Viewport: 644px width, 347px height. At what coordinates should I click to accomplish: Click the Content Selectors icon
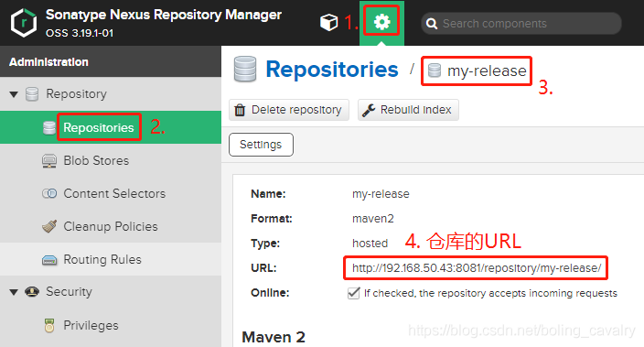point(49,193)
